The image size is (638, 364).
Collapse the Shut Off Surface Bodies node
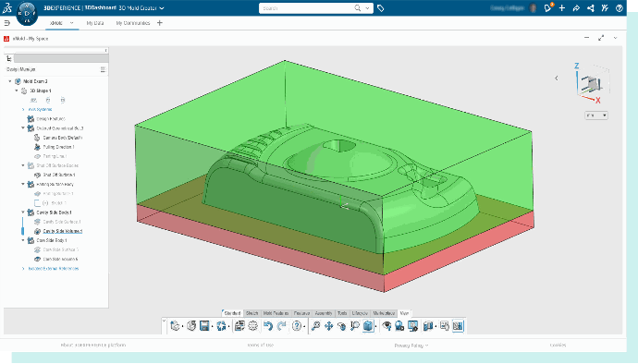pos(23,165)
